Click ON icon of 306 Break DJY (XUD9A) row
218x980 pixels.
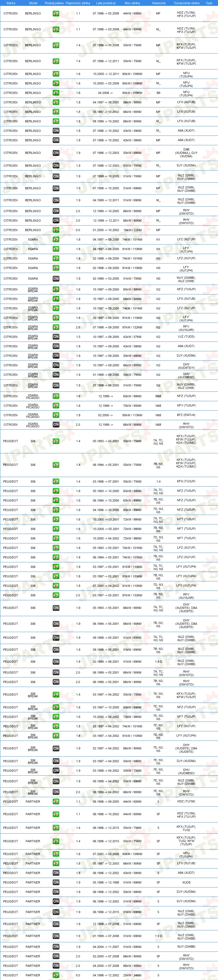coord(56,761)
